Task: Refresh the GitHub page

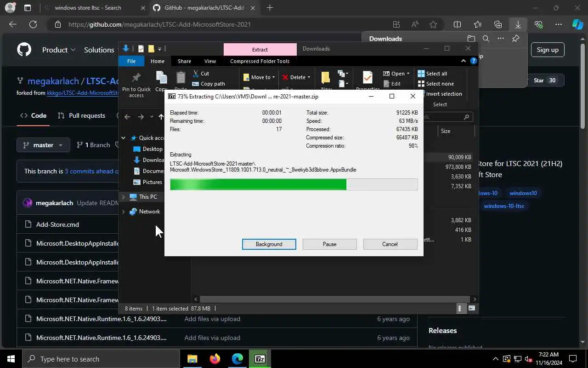Action: pos(33,24)
